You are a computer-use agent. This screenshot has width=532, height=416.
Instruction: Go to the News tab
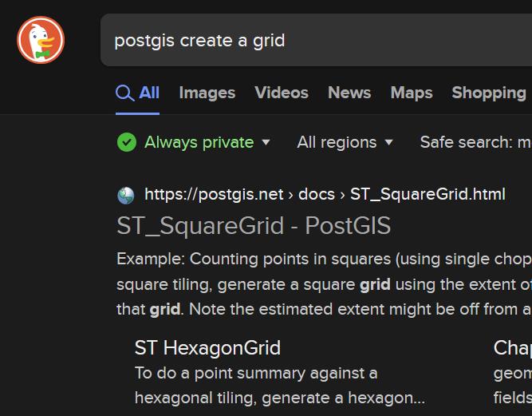pos(349,93)
